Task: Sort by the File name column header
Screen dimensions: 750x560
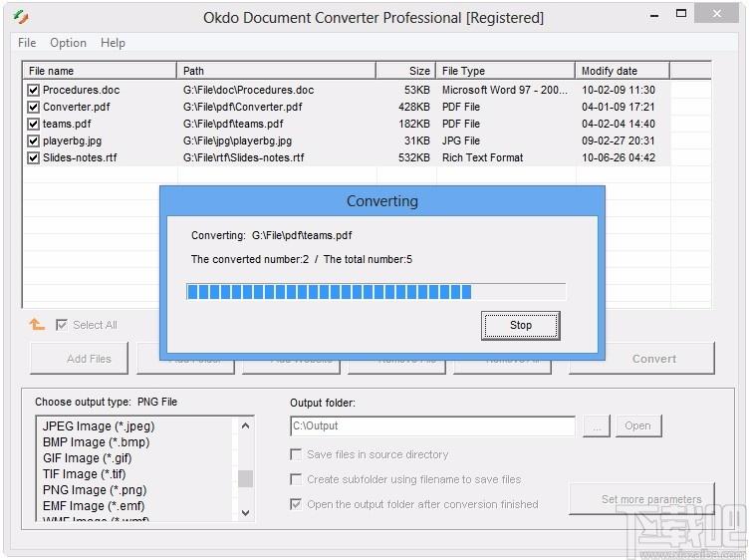Action: (100, 71)
